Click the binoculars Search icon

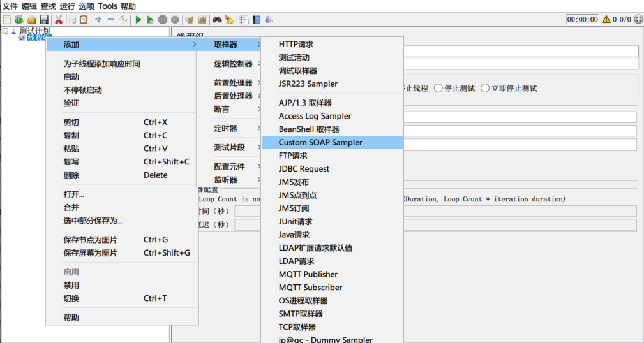[x=216, y=20]
